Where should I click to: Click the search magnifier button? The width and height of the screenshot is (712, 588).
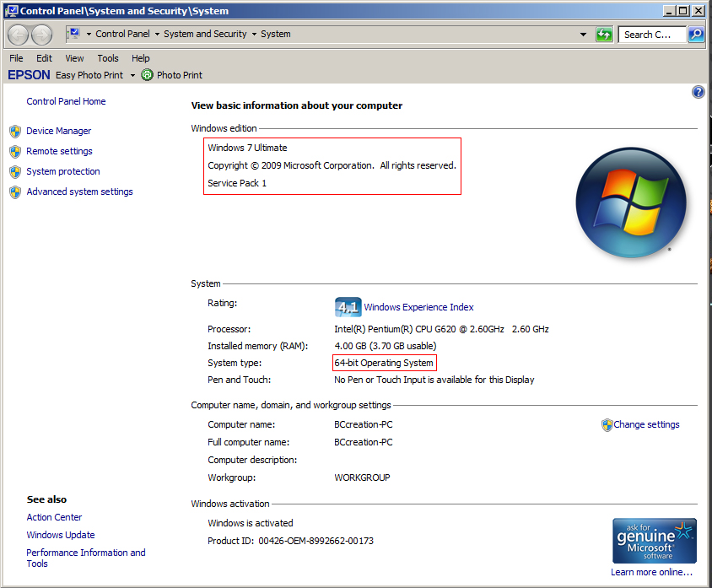(x=696, y=34)
